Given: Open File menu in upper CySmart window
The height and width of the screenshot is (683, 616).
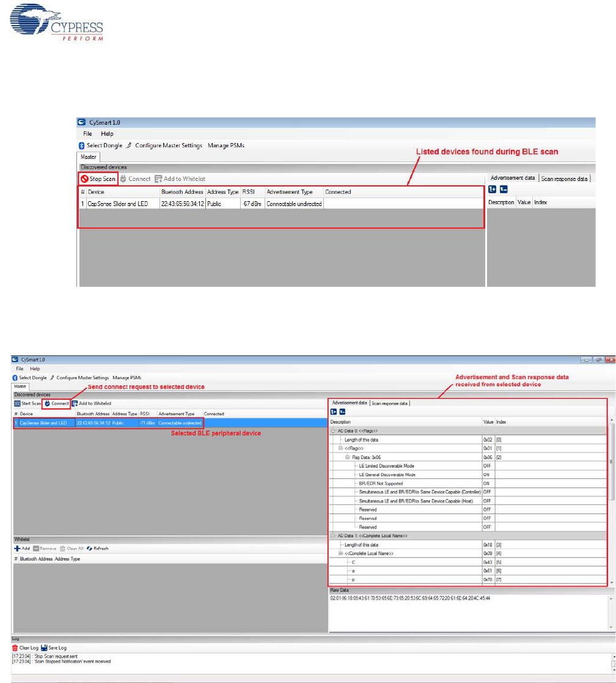Looking at the screenshot, I should pos(87,134).
